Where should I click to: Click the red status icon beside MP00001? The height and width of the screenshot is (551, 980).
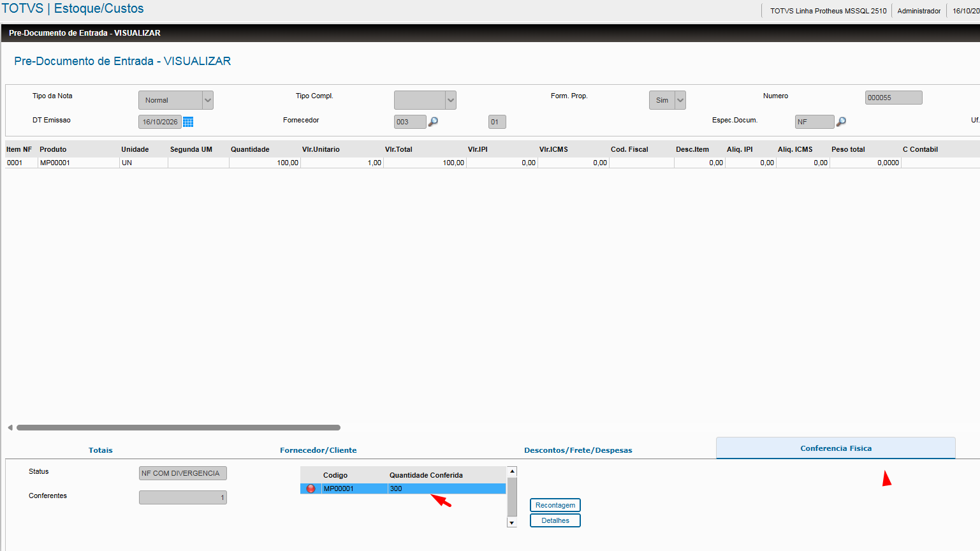311,489
